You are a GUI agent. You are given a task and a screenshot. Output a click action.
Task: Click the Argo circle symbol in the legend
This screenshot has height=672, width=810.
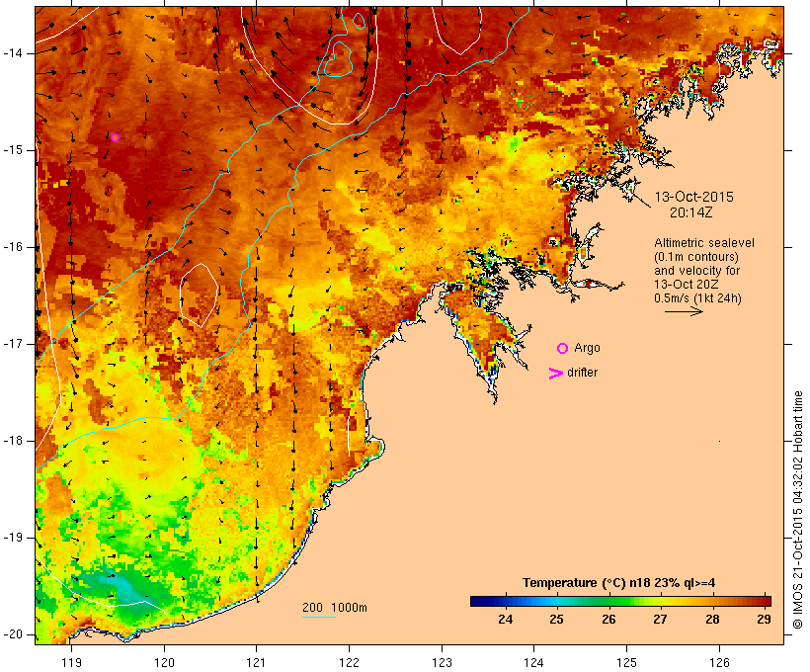click(x=563, y=349)
